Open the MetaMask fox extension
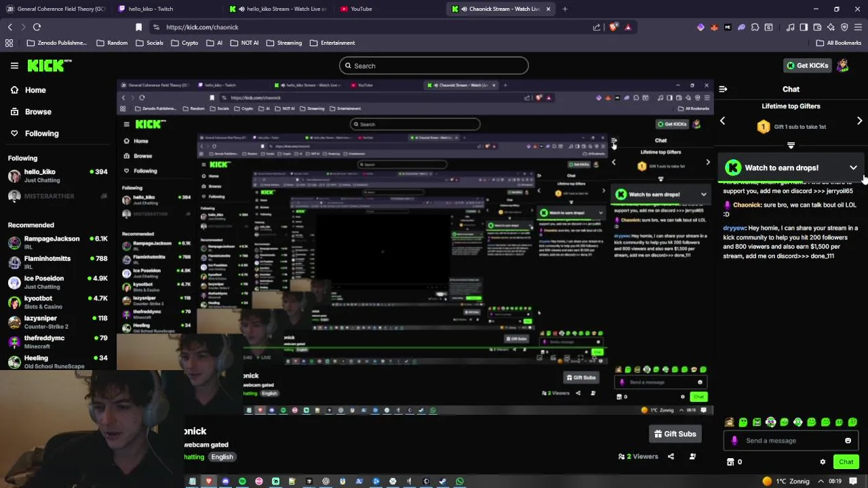Screen dimensions: 868x488 point(714,27)
